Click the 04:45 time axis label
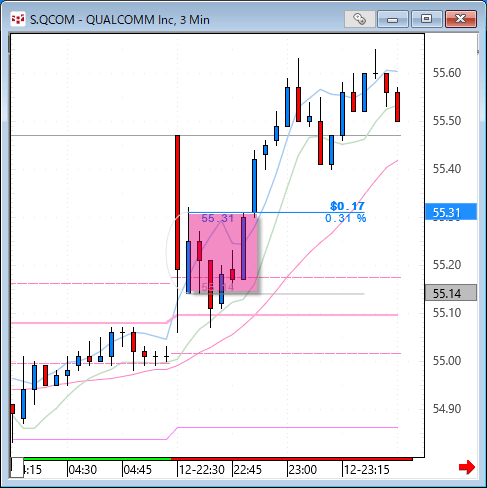This screenshot has height=488, width=487. tap(138, 470)
